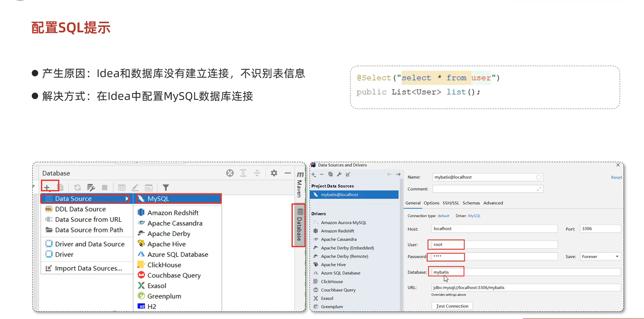Click the Reset link
The width and height of the screenshot is (644, 319).
pos(616,177)
